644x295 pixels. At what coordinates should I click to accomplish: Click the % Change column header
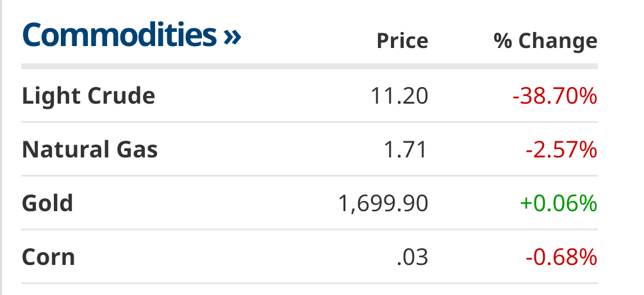click(545, 41)
